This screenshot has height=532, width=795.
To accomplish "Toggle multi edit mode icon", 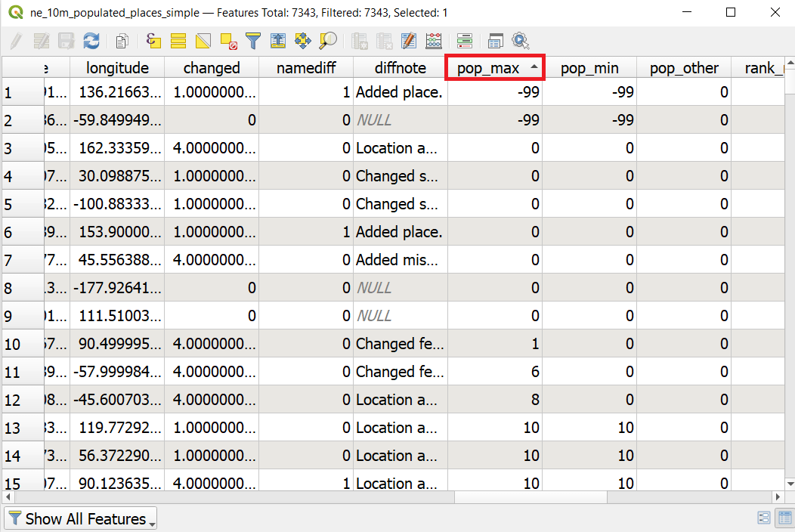I will tap(41, 41).
